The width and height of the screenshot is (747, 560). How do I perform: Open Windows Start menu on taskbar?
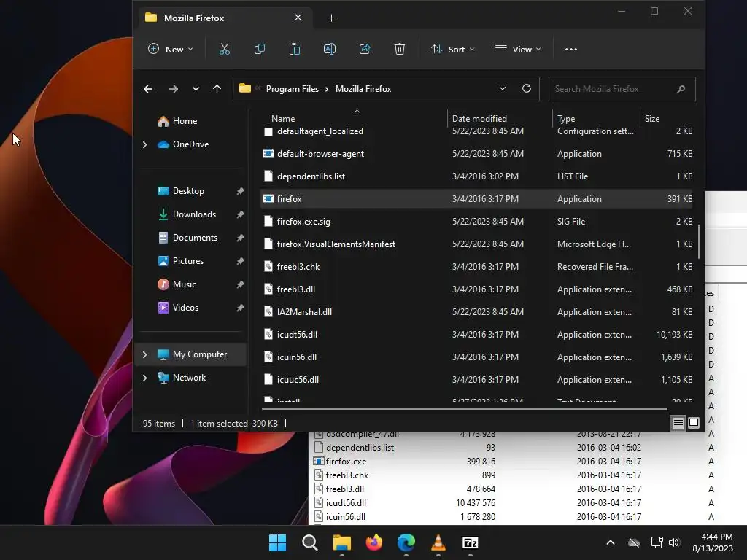277,542
